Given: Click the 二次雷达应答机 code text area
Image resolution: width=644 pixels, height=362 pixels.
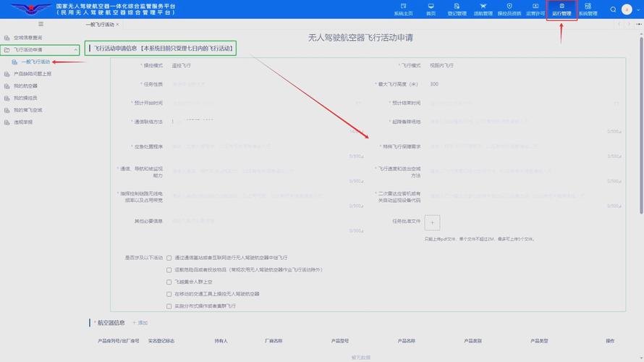Looking at the screenshot, I should 524,200.
